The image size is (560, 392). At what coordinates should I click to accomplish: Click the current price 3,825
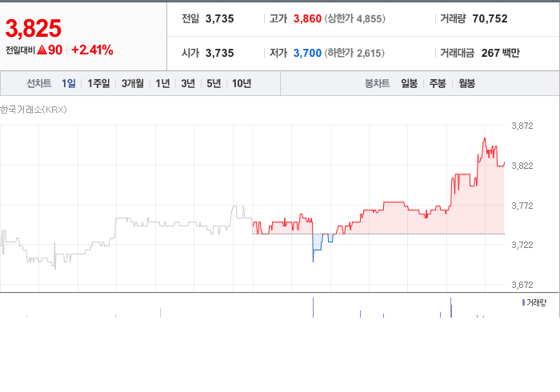pos(34,29)
